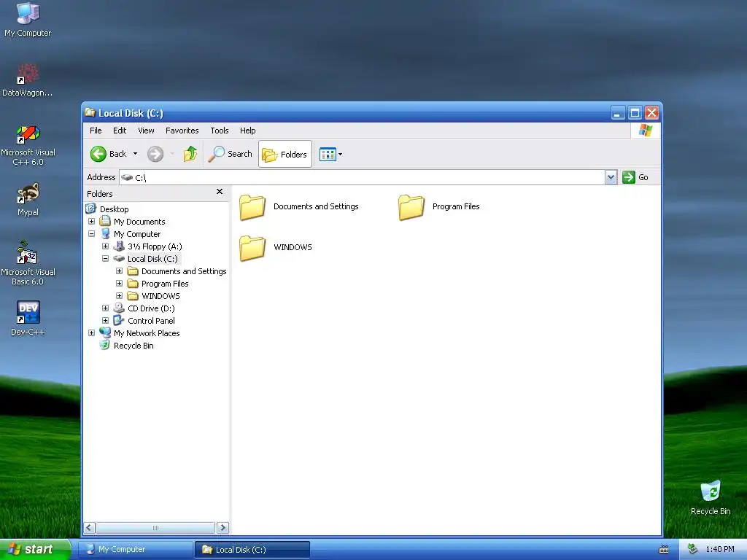Open Back history dropdown arrow
The image size is (747, 560).
(x=135, y=154)
